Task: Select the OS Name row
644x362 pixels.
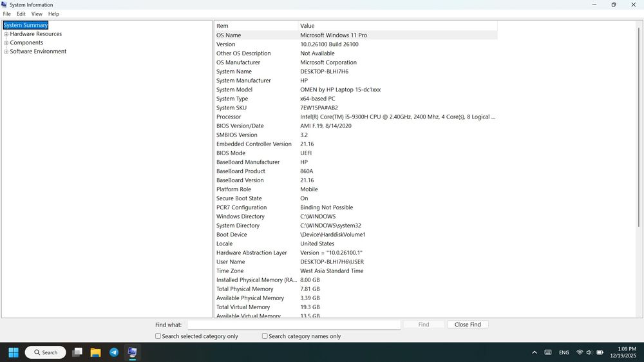Action: tap(355, 35)
